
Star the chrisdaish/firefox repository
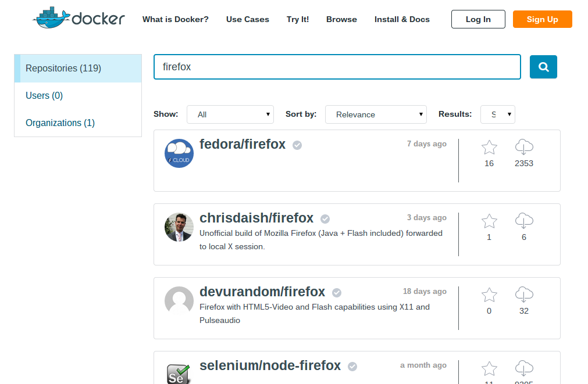[489, 221]
